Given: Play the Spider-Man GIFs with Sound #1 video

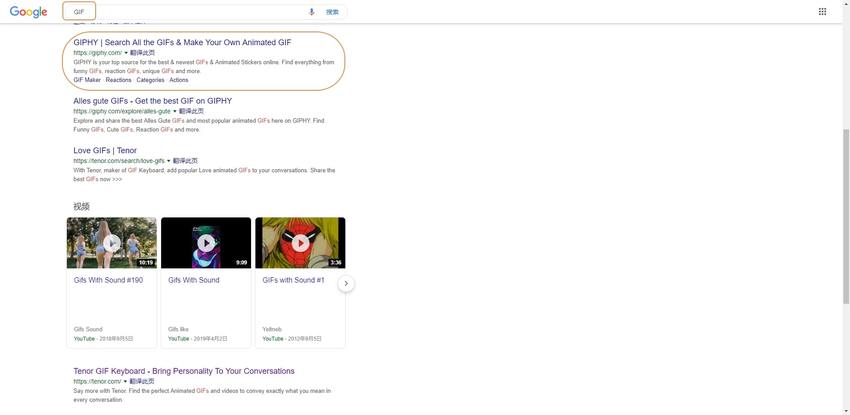Looking at the screenshot, I should coord(300,243).
